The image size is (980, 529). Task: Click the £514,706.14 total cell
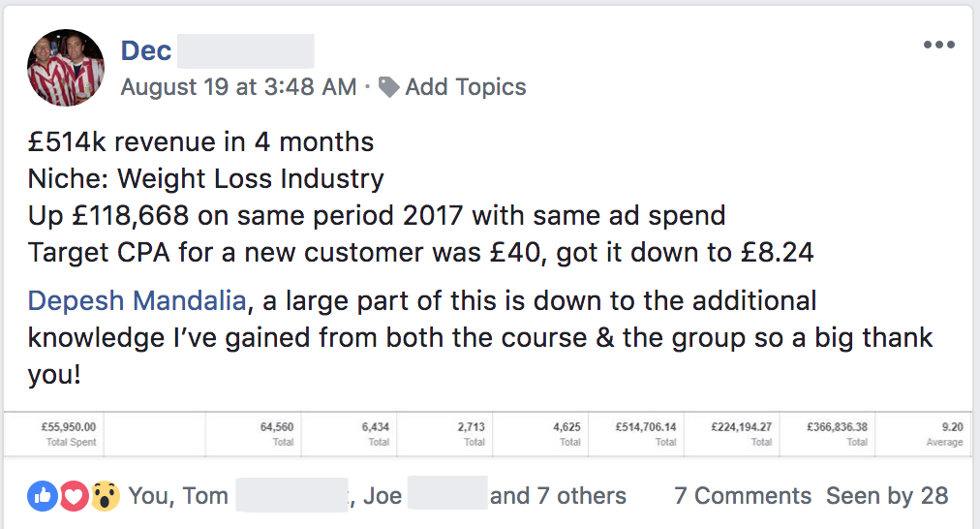645,433
